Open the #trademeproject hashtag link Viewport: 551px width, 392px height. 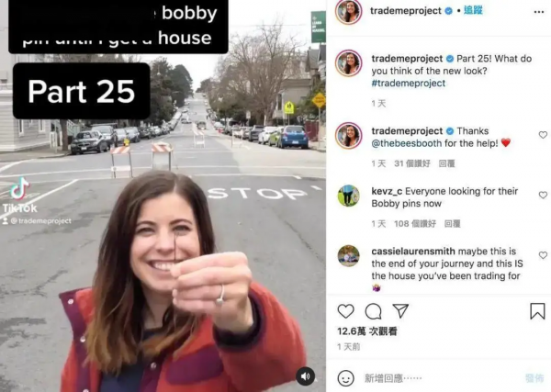pos(409,84)
